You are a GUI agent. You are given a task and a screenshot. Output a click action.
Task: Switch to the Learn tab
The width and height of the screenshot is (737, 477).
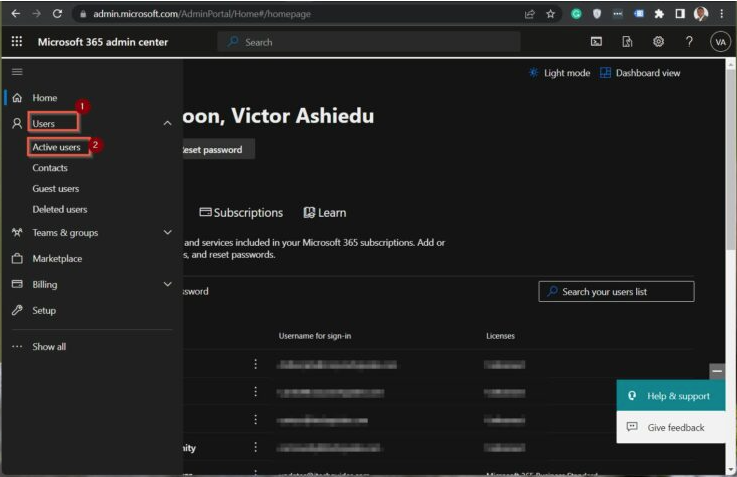tap(325, 212)
